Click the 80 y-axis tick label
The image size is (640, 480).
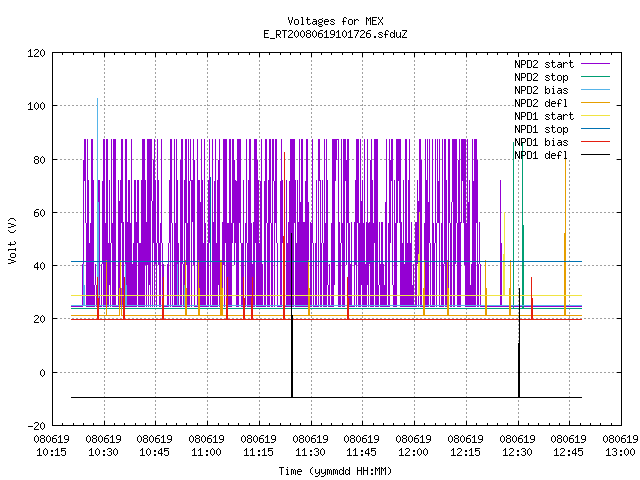coord(39,160)
